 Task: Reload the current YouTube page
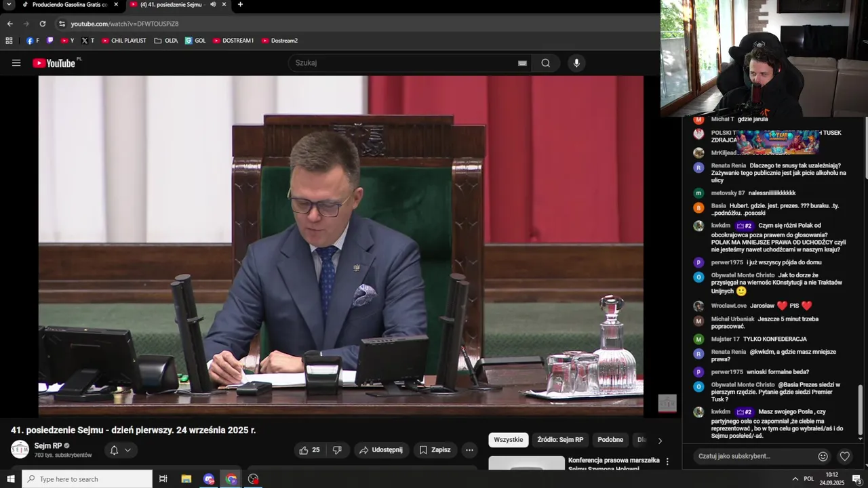pyautogui.click(x=42, y=24)
